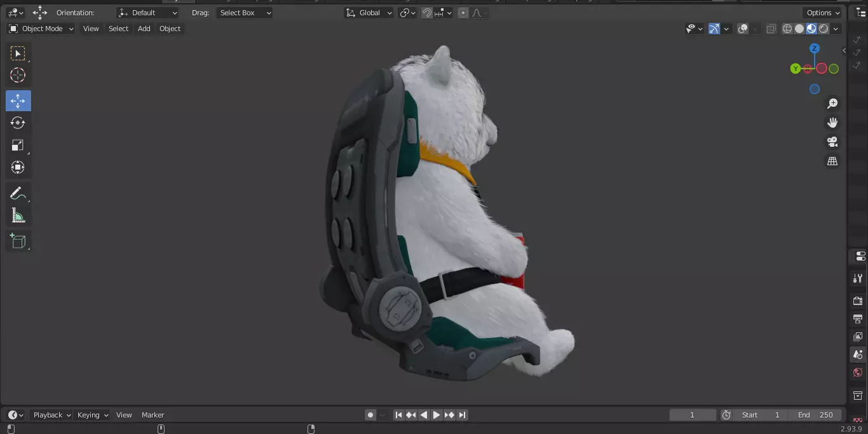Open the Scene properties tab
Image resolution: width=868 pixels, height=434 pixels.
858,355
